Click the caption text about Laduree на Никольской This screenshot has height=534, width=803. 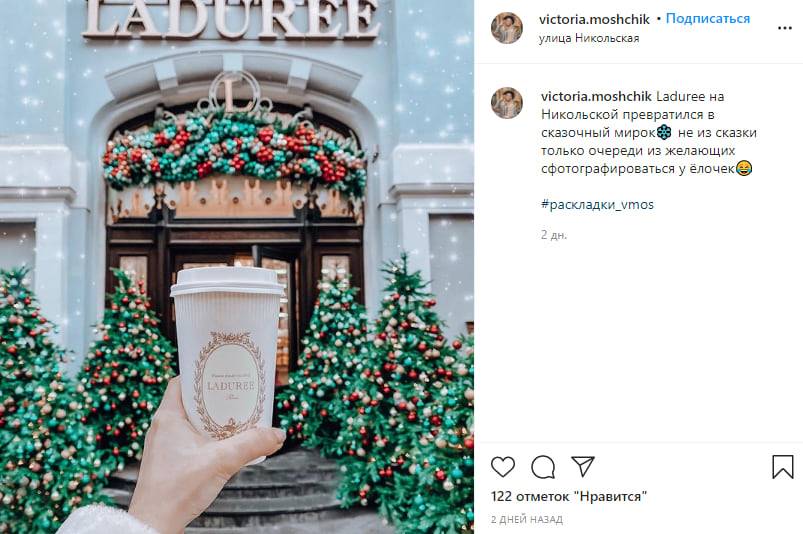(x=648, y=133)
